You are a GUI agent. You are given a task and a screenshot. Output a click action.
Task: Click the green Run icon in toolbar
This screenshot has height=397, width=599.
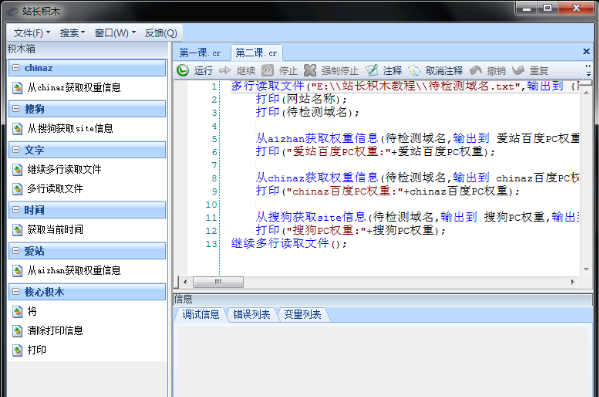click(183, 70)
